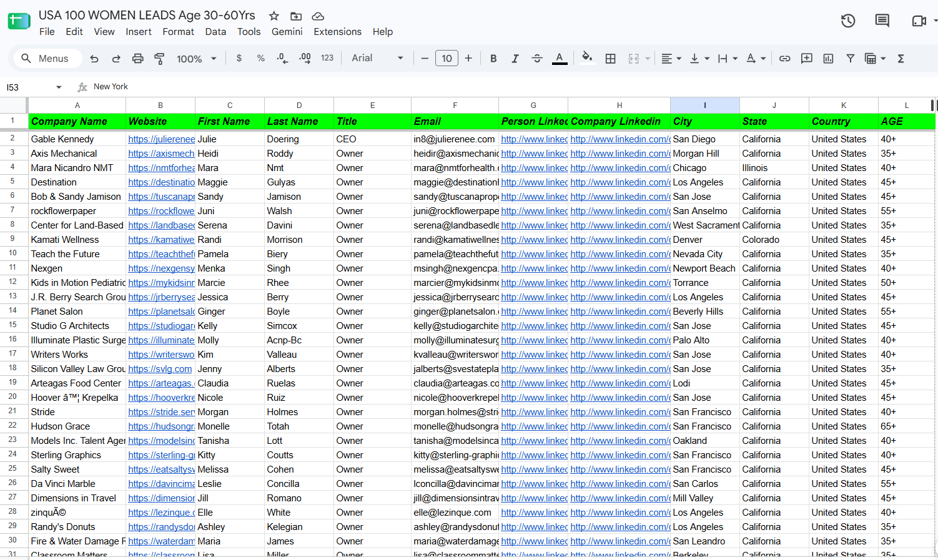Viewport: 938px width, 560px height.
Task: Add a comment with the toolbar icon
Action: tap(807, 59)
